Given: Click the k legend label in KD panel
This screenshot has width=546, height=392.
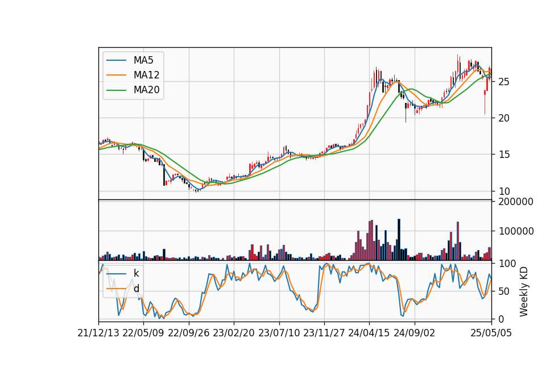Looking at the screenshot, I should [136, 273].
